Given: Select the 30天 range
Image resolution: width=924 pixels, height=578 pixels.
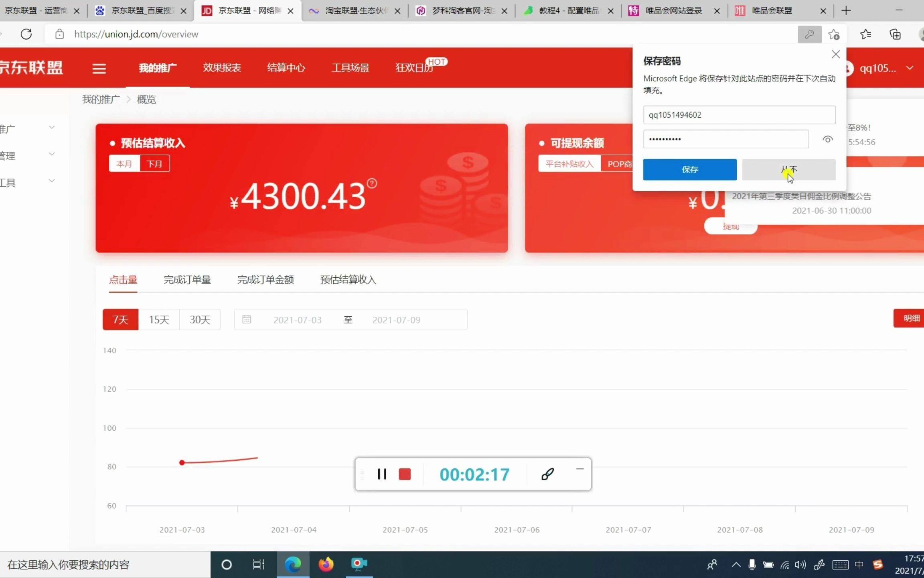Looking at the screenshot, I should pos(200,320).
